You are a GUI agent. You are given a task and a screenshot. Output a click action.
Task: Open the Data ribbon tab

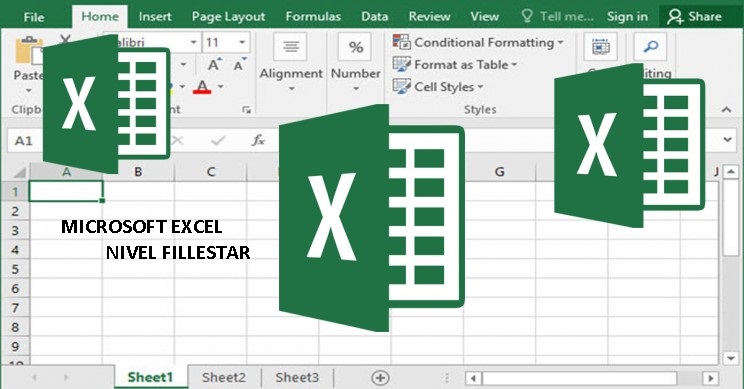point(374,17)
